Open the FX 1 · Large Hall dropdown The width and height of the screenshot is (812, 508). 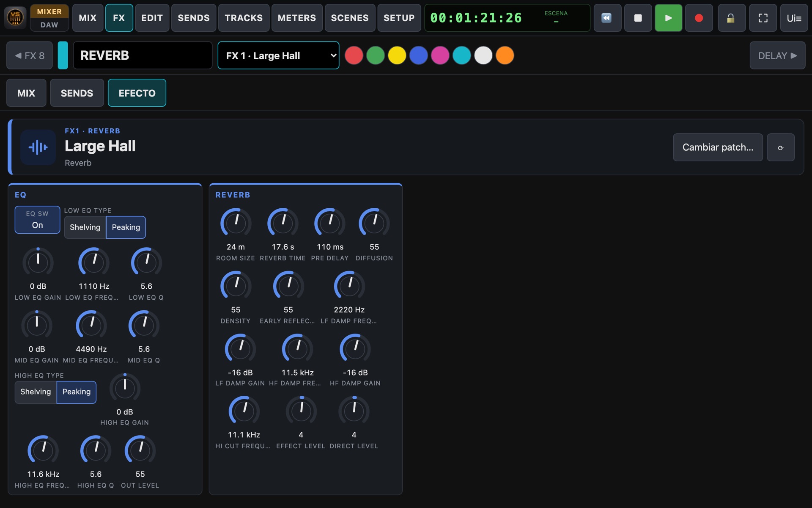[x=278, y=55]
